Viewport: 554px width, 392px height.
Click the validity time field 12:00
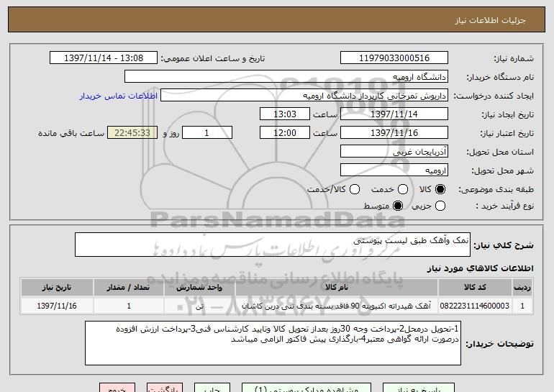pyautogui.click(x=285, y=133)
